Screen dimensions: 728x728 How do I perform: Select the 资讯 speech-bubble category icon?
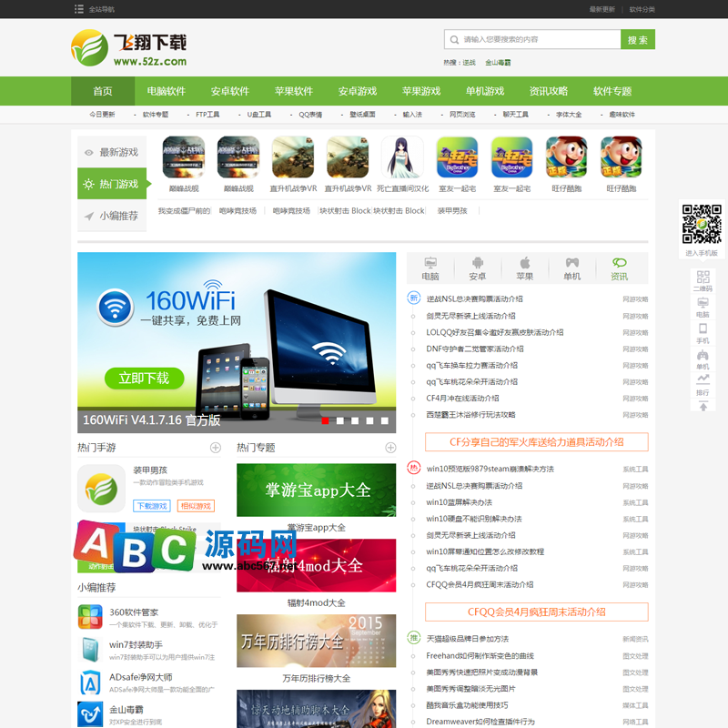pyautogui.click(x=619, y=262)
